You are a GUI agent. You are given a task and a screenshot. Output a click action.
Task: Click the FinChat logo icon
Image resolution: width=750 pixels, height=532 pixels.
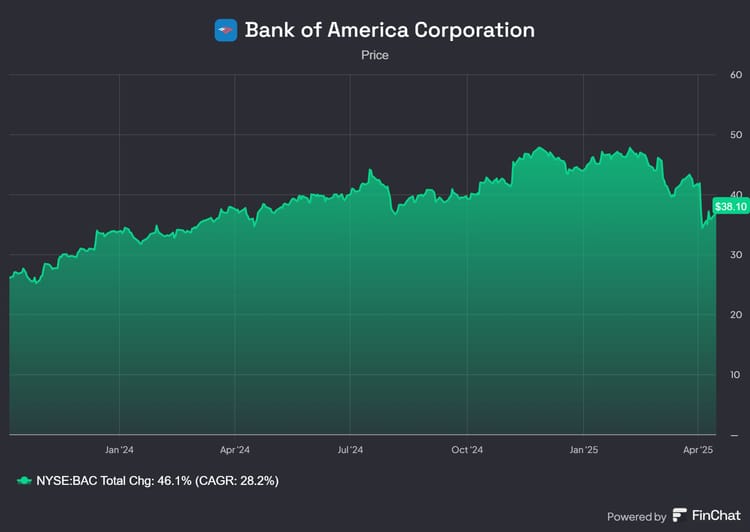(x=680, y=516)
